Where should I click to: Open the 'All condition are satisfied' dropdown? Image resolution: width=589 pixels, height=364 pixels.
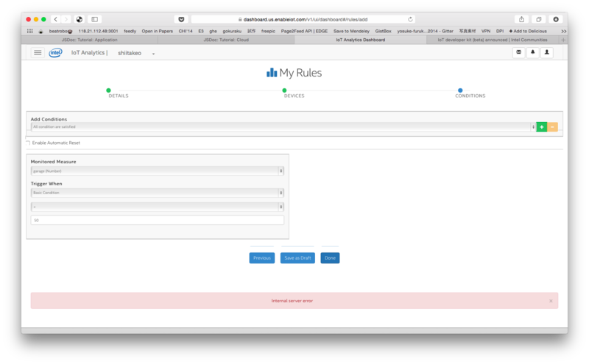(x=283, y=126)
